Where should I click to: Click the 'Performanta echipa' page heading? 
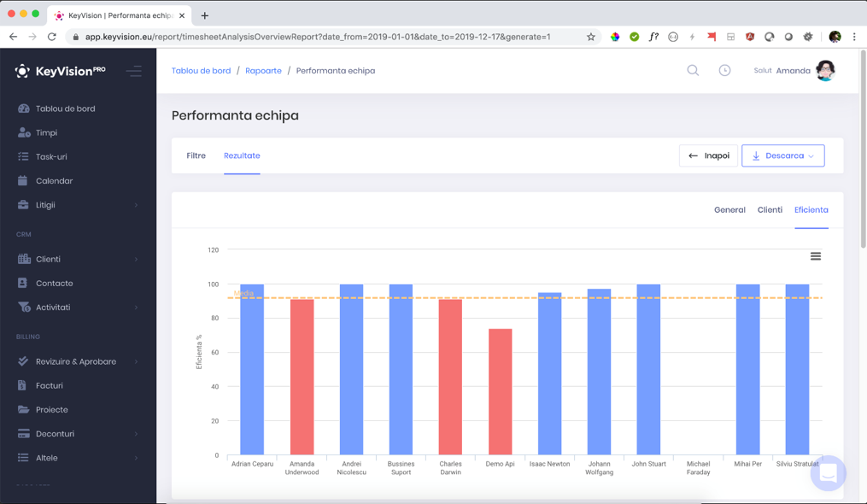click(235, 115)
